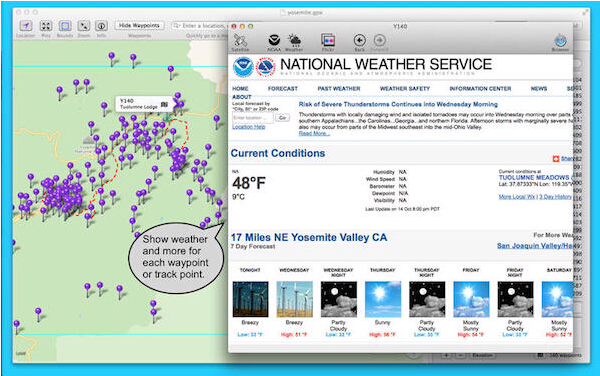Click the National Weather Service emblem

266,67
